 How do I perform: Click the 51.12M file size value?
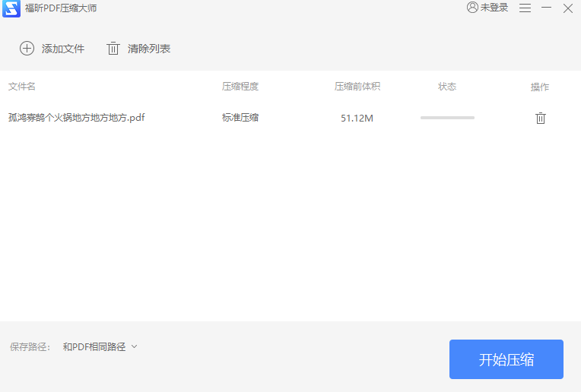click(x=357, y=119)
